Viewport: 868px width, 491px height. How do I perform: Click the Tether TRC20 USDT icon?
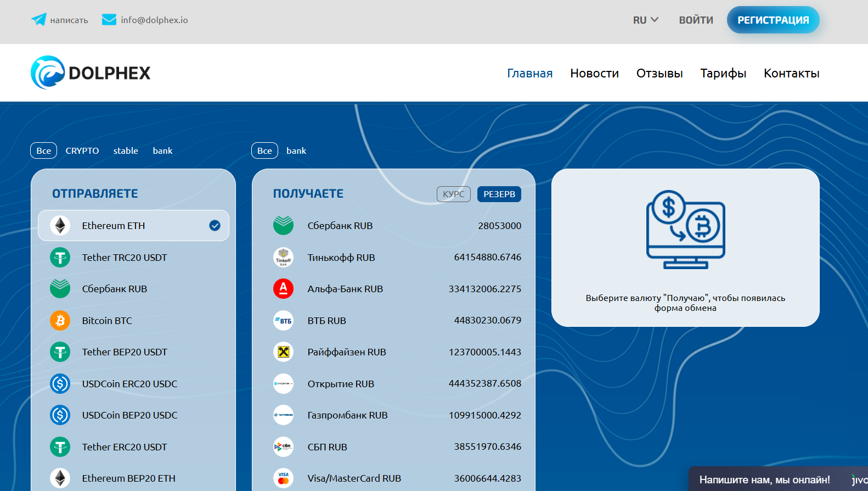click(x=60, y=258)
